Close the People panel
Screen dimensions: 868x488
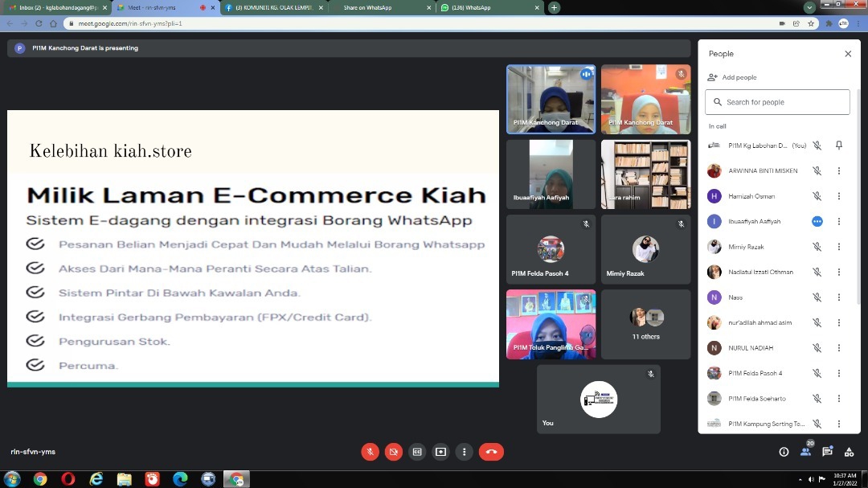click(x=848, y=54)
